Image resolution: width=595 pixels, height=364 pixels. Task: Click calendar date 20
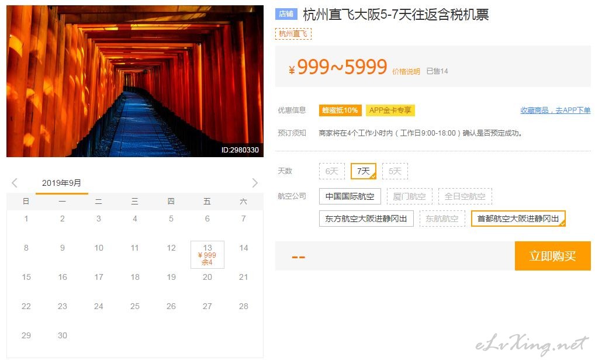pos(207,277)
